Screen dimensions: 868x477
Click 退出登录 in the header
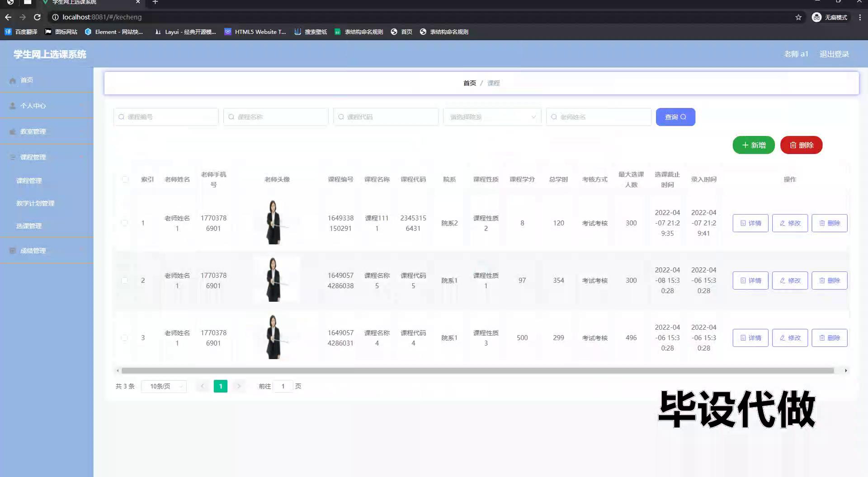coord(835,54)
